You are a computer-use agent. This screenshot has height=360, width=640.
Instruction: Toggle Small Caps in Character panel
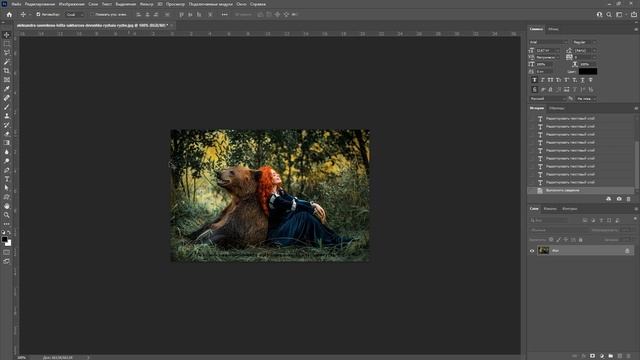tap(558, 80)
